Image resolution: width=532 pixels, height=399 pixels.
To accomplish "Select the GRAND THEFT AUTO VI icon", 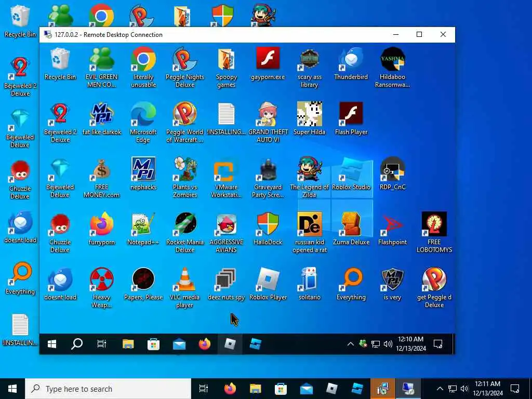I will coord(268,114).
